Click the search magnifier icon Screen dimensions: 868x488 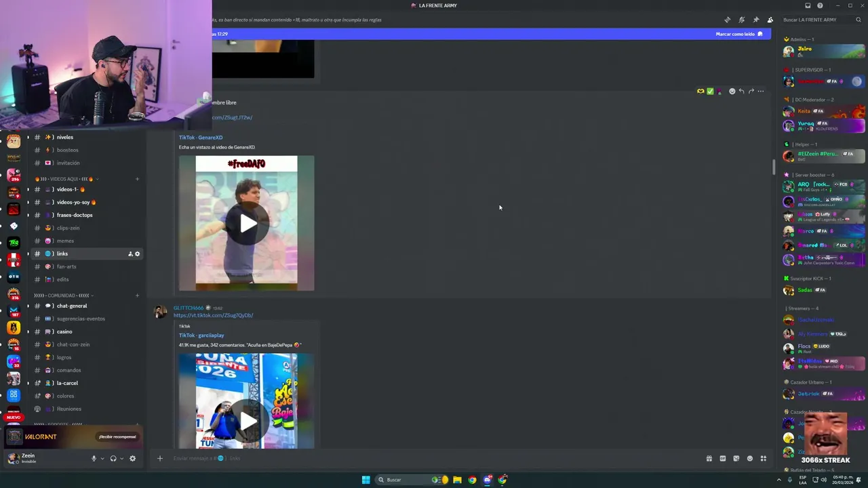[x=859, y=20]
